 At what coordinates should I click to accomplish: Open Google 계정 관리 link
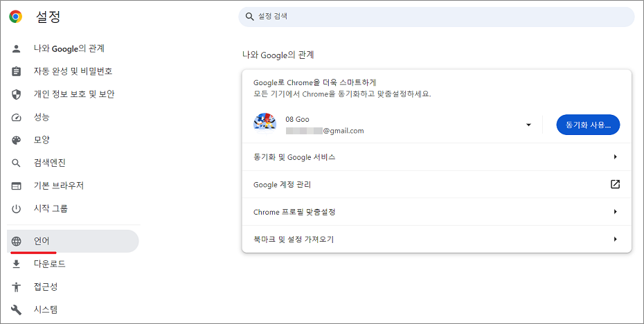tap(436, 184)
